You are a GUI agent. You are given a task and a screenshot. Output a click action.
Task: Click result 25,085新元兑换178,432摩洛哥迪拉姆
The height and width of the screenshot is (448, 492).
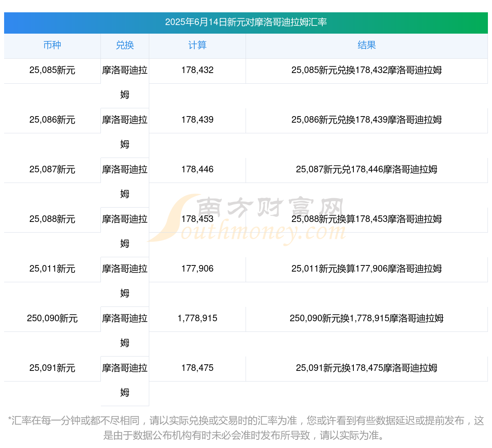[x=367, y=70]
